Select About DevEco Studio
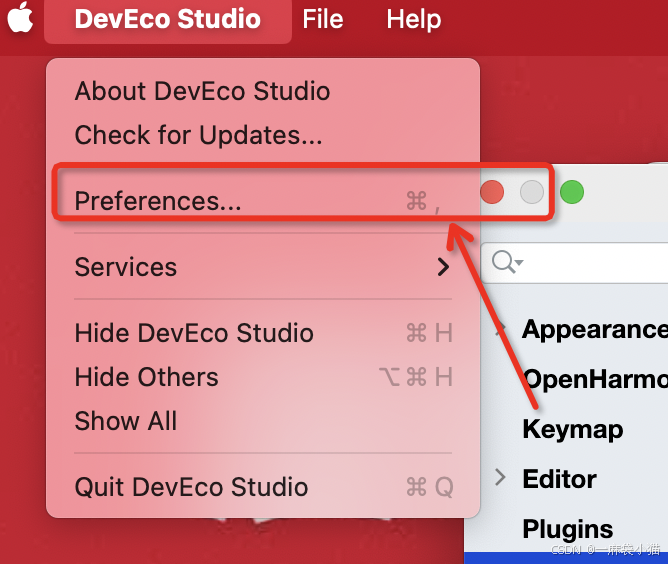Viewport: 668px width, 564px height. 202,91
